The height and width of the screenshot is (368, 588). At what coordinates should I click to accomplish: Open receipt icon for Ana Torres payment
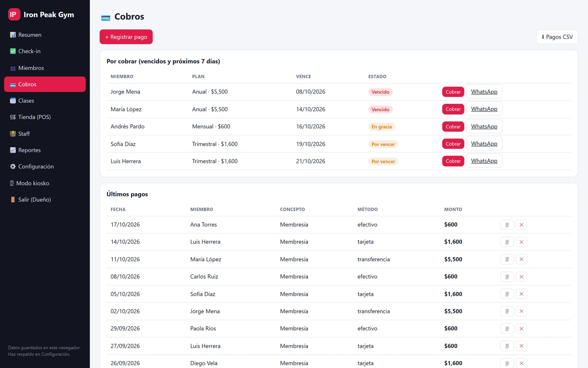coord(507,225)
